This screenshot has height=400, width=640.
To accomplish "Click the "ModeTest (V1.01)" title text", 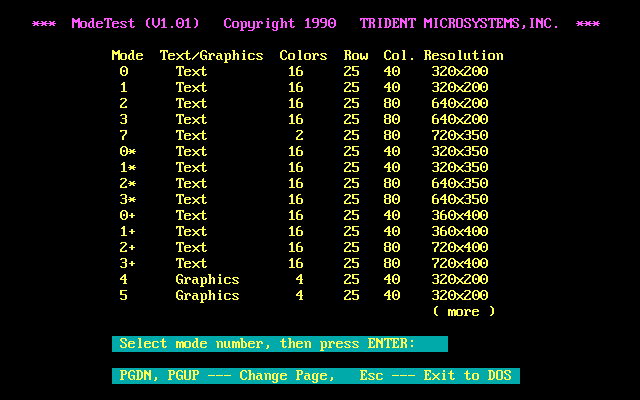I will click(135, 23).
